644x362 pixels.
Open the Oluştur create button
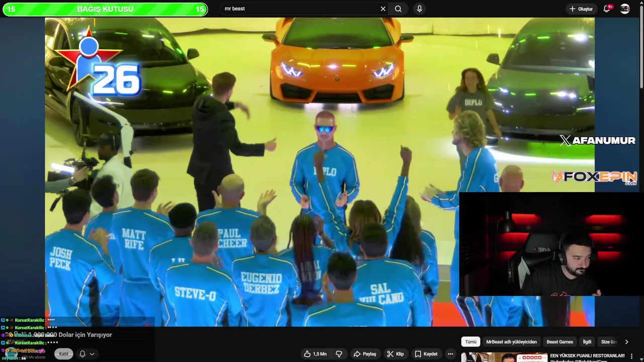[x=581, y=9]
